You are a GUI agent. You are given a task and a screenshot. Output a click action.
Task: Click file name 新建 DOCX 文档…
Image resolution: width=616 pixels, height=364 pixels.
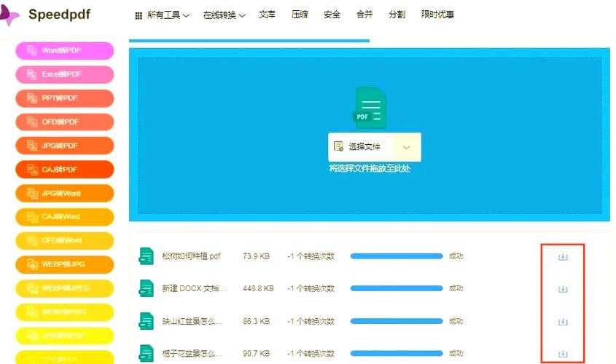195,288
